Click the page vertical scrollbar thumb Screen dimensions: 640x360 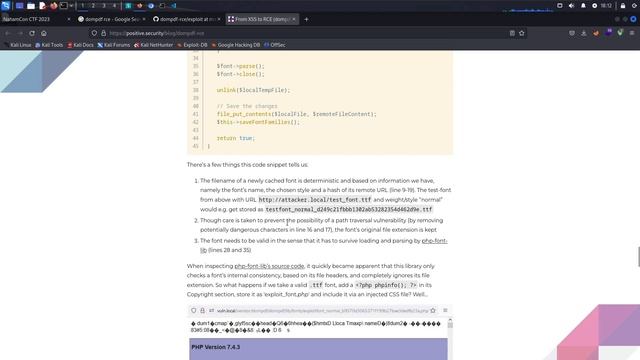tap(638, 257)
